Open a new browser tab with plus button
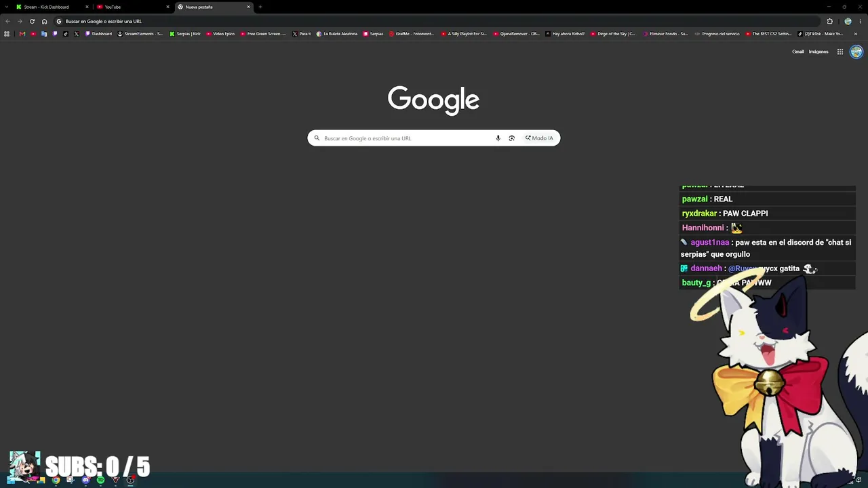Viewport: 868px width, 488px height. [260, 7]
